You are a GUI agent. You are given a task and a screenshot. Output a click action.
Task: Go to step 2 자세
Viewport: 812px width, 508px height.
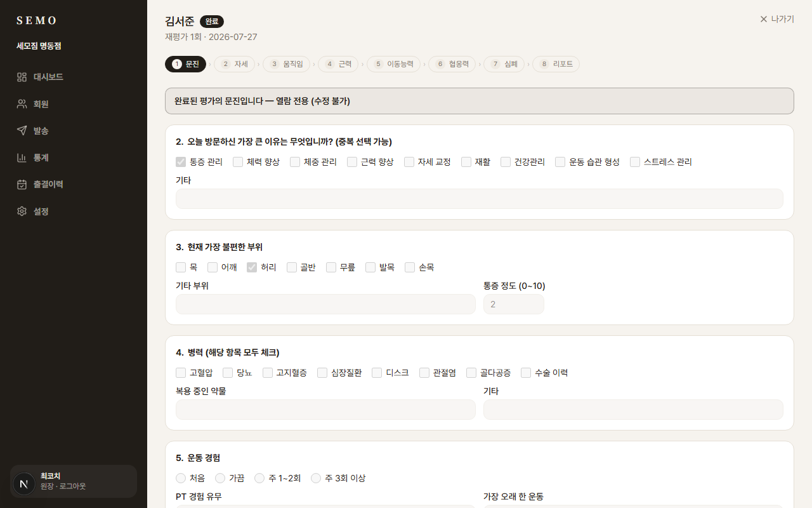point(235,64)
